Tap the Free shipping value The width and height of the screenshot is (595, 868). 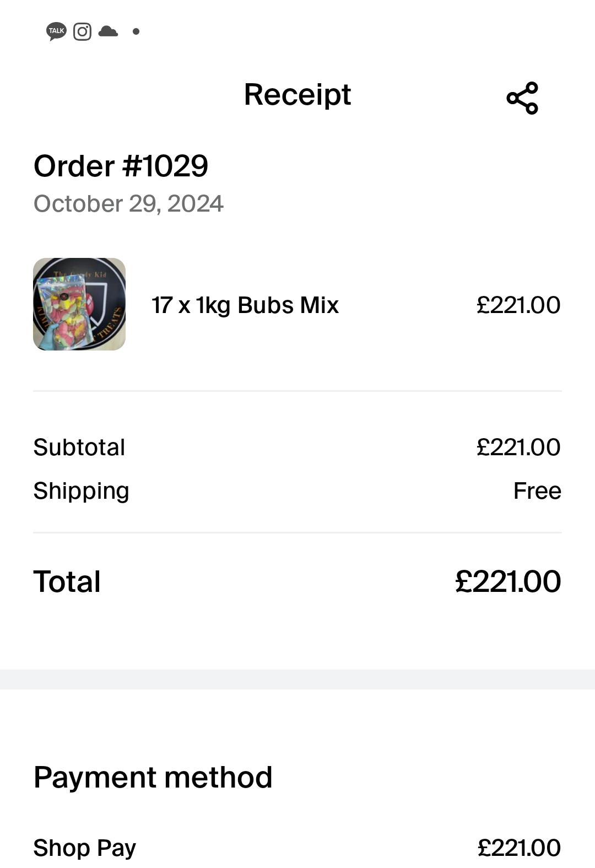pyautogui.click(x=537, y=490)
